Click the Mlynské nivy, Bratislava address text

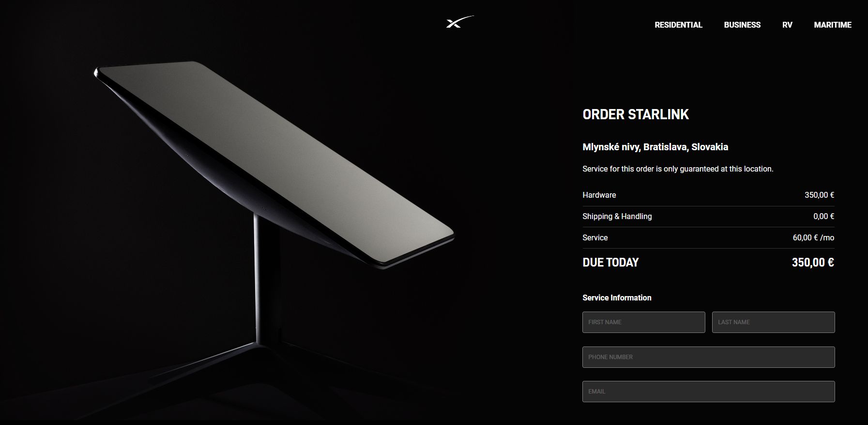click(x=655, y=147)
